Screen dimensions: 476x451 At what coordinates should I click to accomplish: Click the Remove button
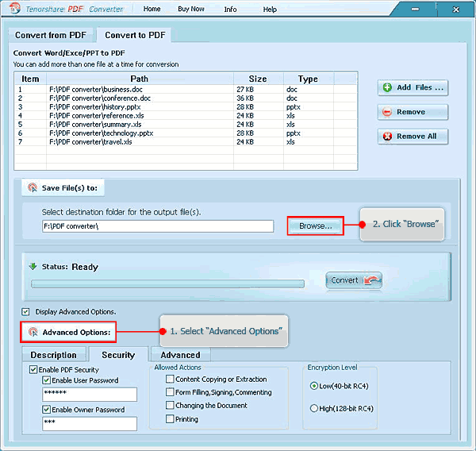pos(413,112)
